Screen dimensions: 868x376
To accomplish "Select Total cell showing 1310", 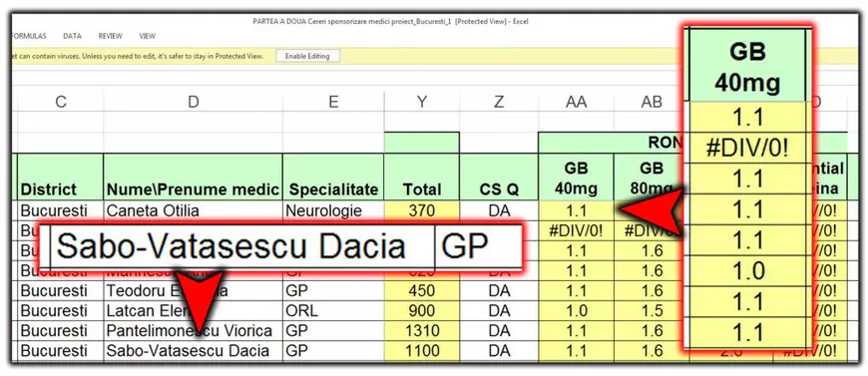I will pos(422,330).
